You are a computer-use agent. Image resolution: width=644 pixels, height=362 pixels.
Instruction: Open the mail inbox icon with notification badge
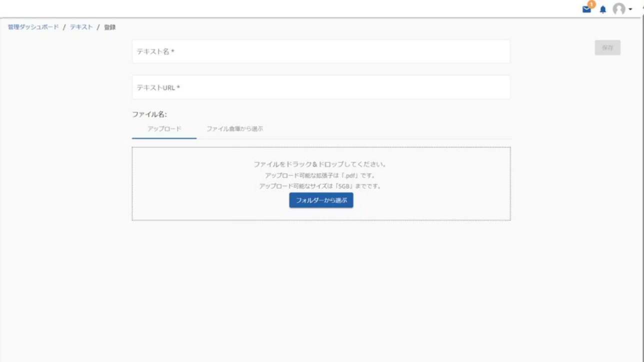(588, 8)
